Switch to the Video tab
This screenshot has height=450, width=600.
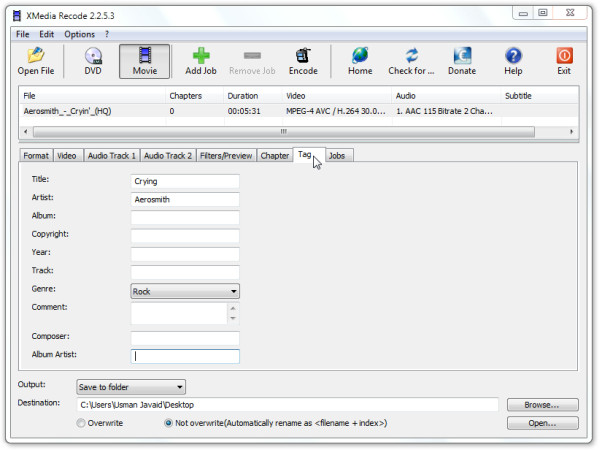(x=67, y=156)
